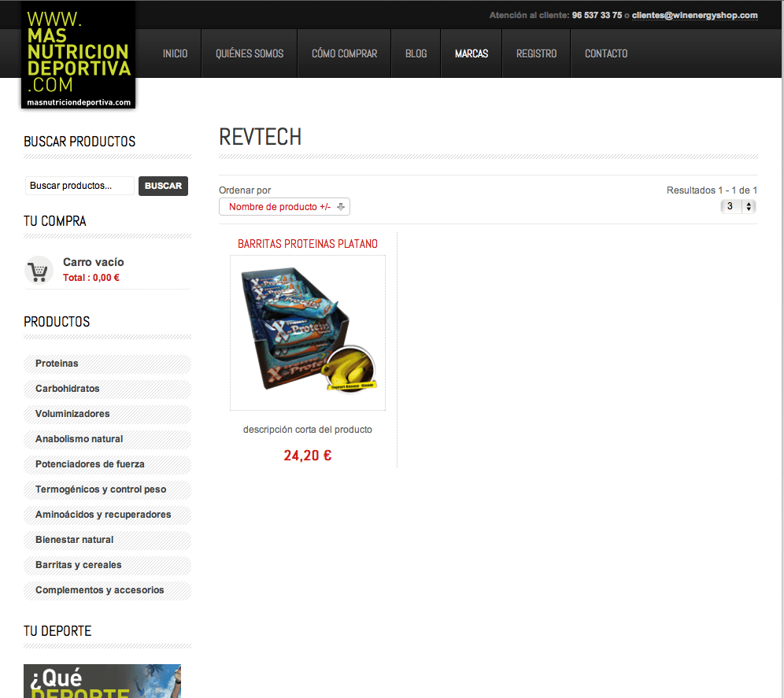The height and width of the screenshot is (698, 784).
Task: Focus the Buscar productos search field
Action: pos(80,186)
